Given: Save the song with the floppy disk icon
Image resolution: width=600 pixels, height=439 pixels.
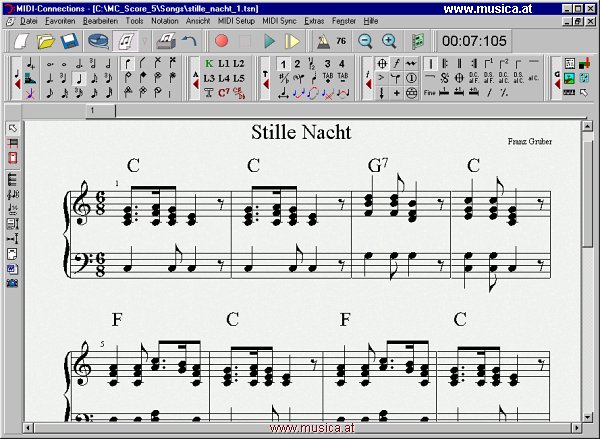Looking at the screenshot, I should pos(69,41).
